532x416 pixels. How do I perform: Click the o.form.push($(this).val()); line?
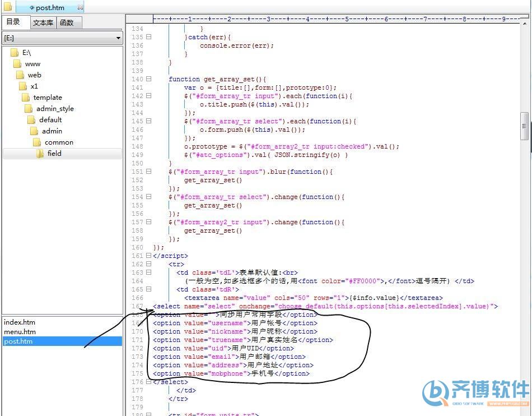click(x=253, y=130)
